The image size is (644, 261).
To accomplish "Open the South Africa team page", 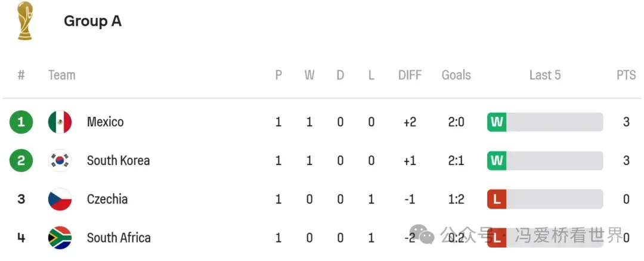I will (x=119, y=238).
